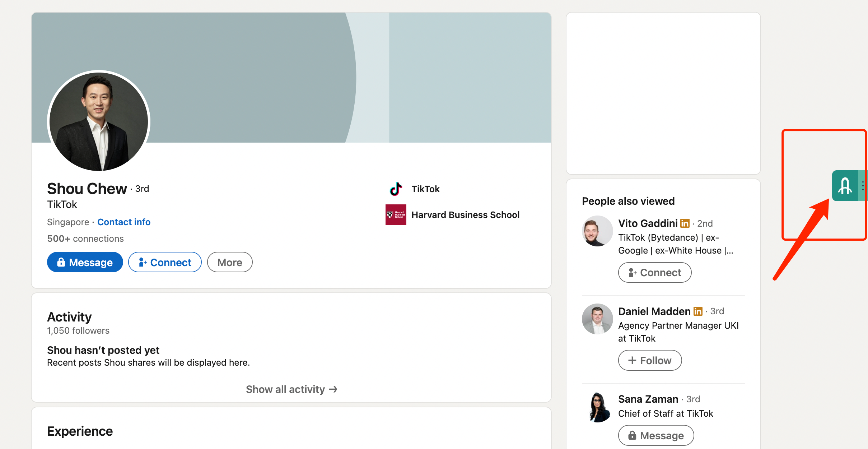Click Vito Gaddini's LinkedIn premium badge
The width and height of the screenshot is (868, 449).
[685, 223]
